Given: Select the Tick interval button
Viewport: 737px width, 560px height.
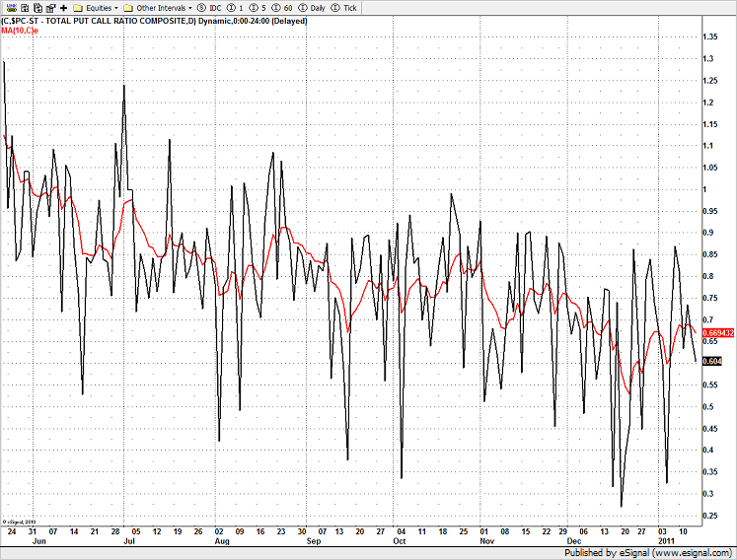Looking at the screenshot, I should [345, 7].
